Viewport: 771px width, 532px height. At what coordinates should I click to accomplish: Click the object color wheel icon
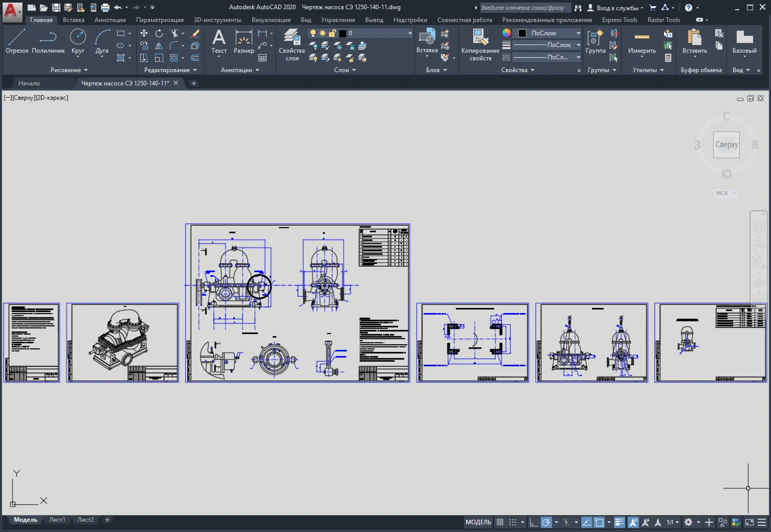click(506, 33)
